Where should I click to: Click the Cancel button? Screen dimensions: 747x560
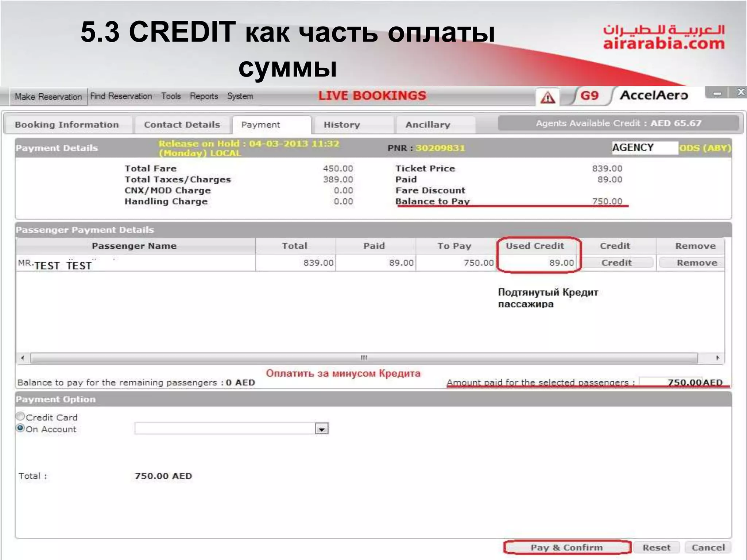[x=708, y=547]
